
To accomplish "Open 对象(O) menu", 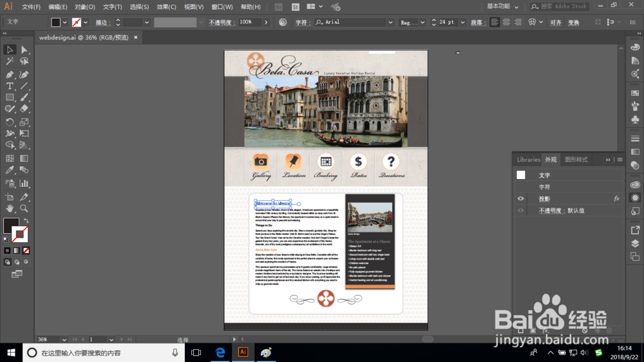I will coord(84,7).
